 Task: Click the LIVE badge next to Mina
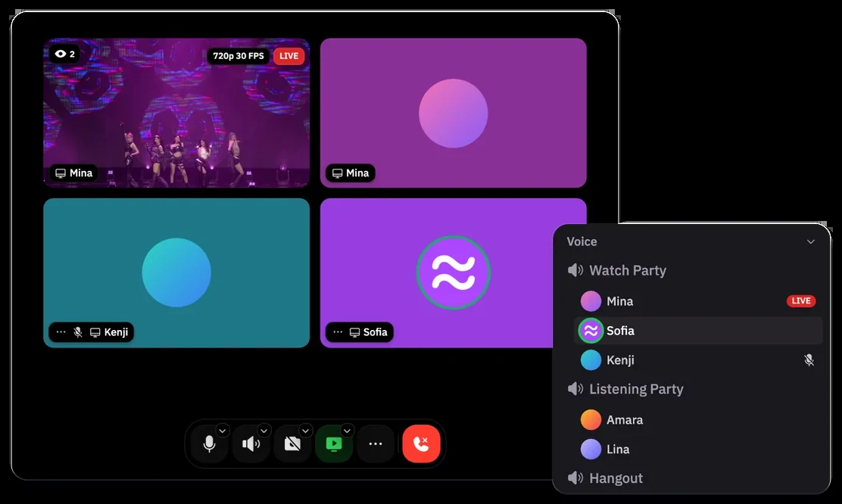801,301
